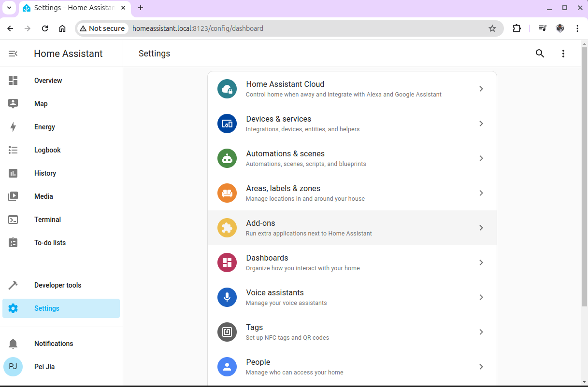
Task: Click the Settings gear icon
Action: click(13, 308)
